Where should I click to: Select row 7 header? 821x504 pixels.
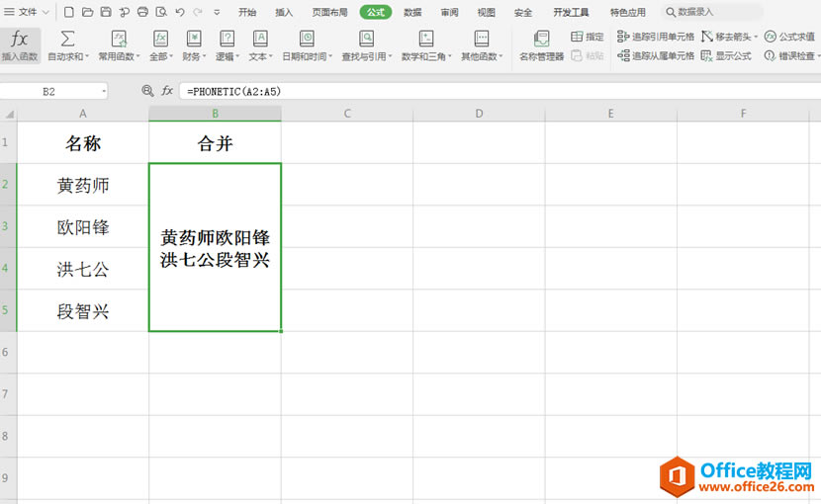coord(8,394)
